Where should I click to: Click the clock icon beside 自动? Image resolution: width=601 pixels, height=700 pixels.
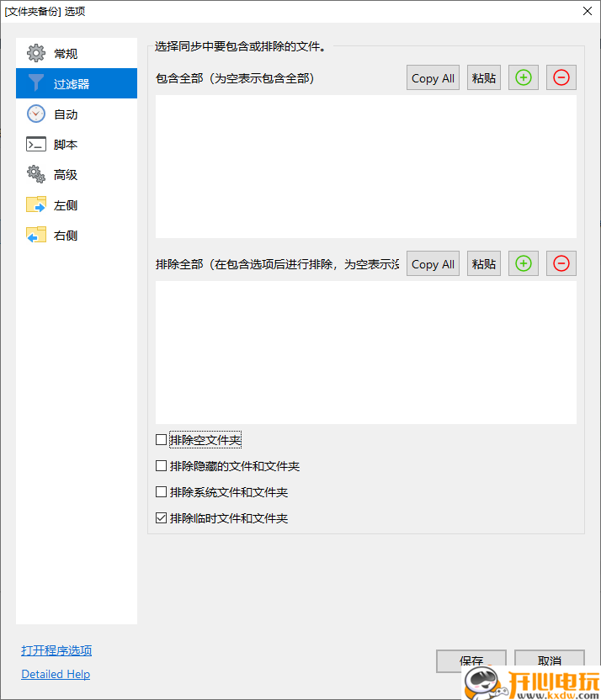36,114
